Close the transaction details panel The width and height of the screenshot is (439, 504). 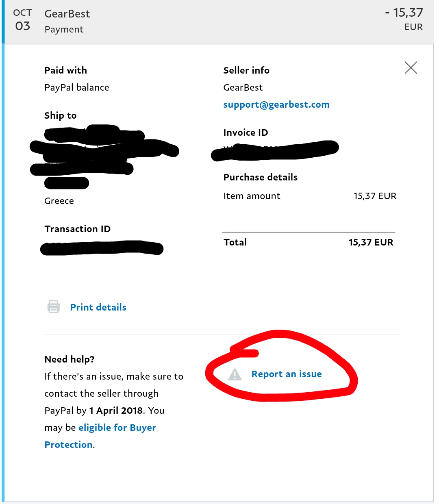411,67
